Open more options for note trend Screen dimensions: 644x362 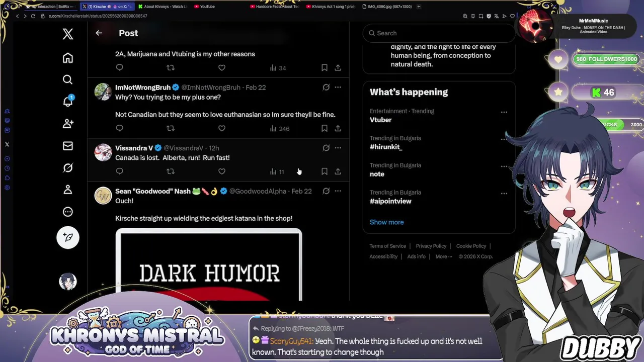[504, 166]
